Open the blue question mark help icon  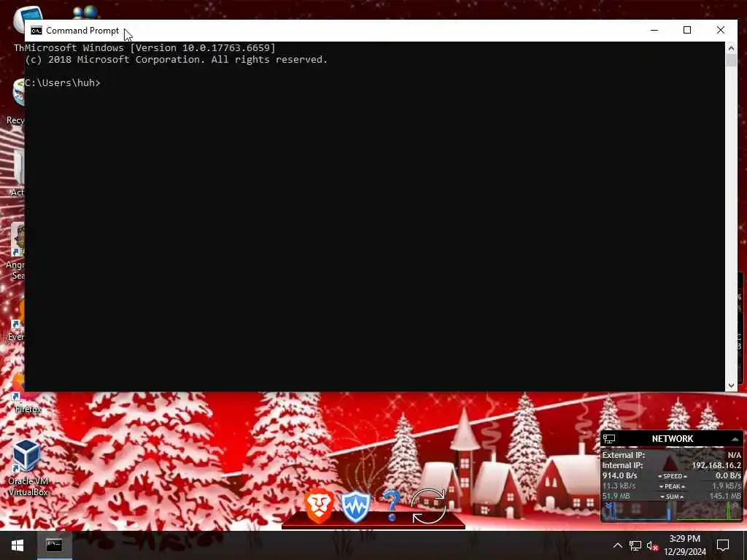pos(391,505)
